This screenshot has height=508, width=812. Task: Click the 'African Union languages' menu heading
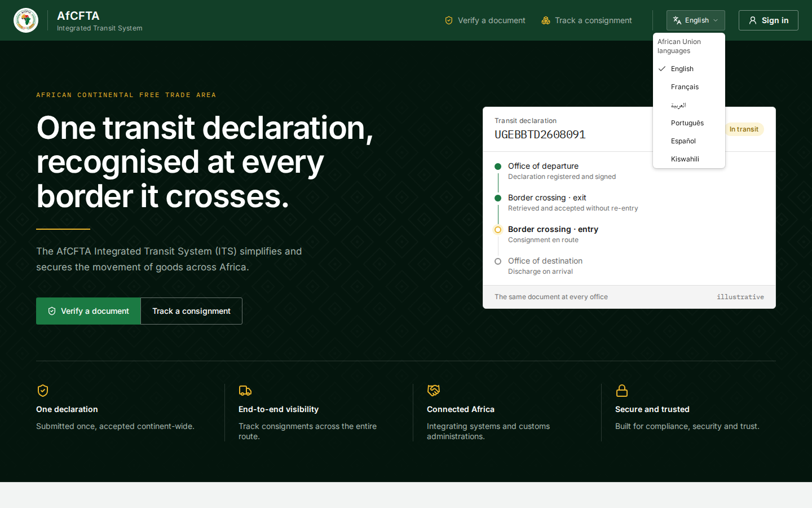click(x=679, y=46)
